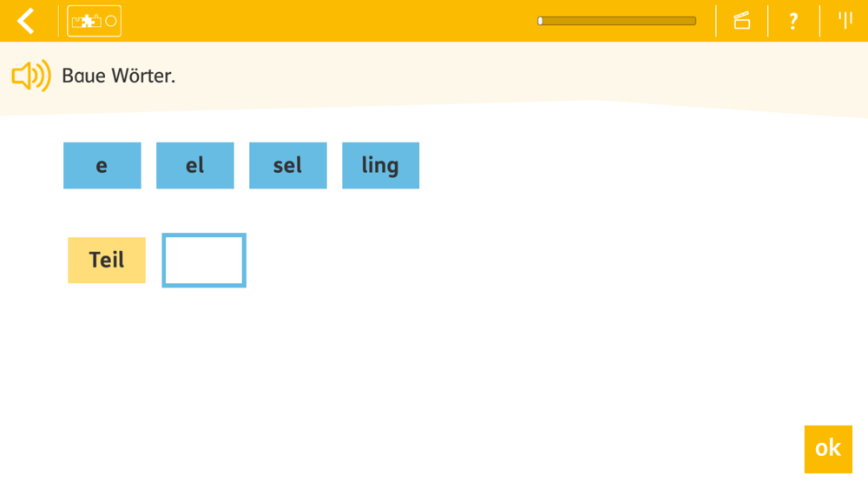Pick the 'sel' syllable tile
This screenshot has height=489, width=868.
click(288, 166)
